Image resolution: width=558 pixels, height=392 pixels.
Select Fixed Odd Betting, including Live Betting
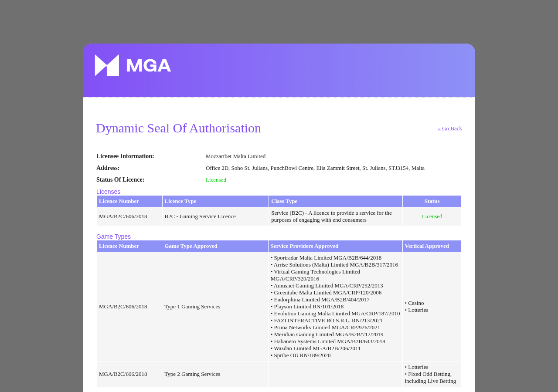coord(430,378)
